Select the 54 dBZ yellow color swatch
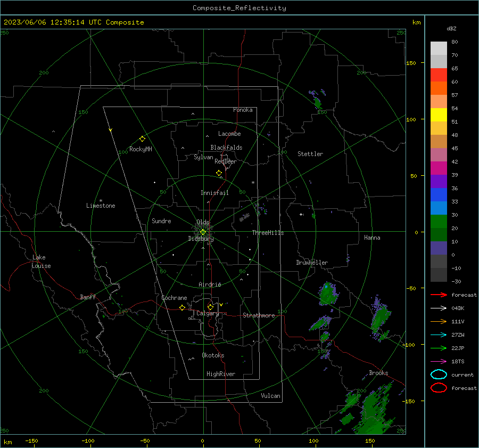The height and width of the screenshot is (448, 479). pos(439,115)
